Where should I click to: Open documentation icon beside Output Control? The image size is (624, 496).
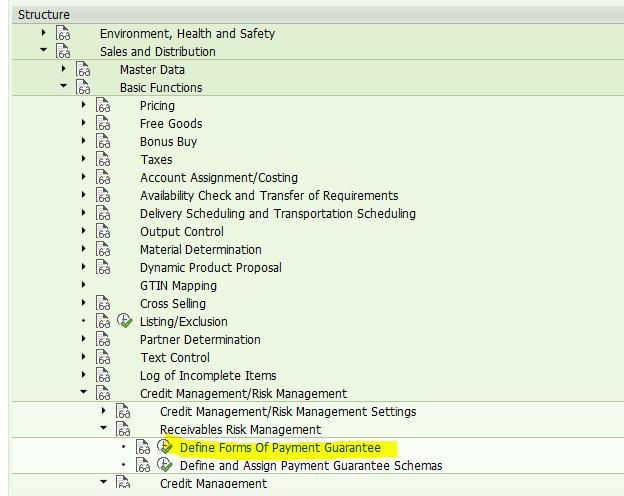tap(103, 231)
